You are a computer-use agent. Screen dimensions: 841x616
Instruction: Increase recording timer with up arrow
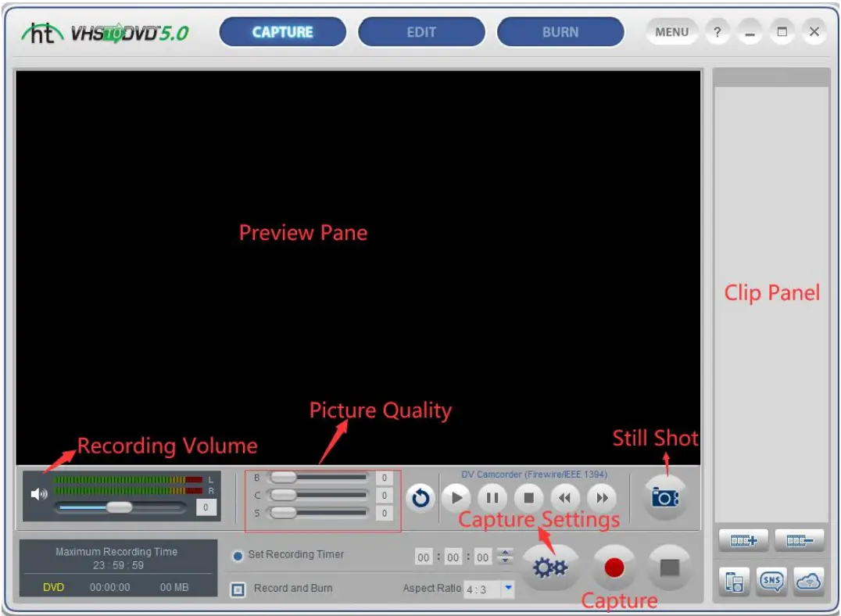[x=505, y=552]
